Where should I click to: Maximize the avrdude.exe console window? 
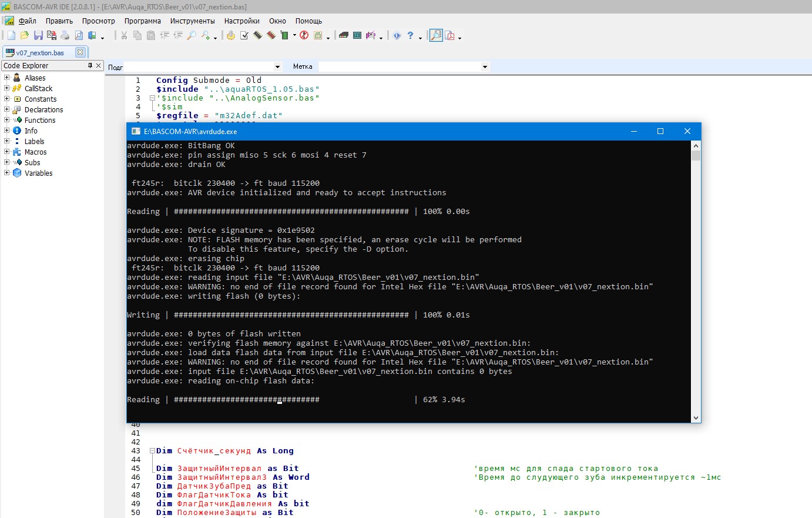coord(660,131)
